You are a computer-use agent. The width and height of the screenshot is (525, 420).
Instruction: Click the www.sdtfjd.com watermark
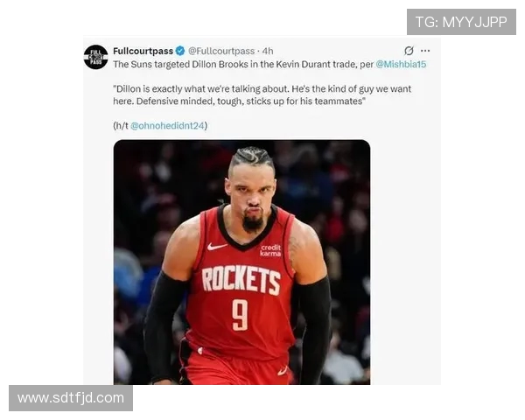click(71, 398)
